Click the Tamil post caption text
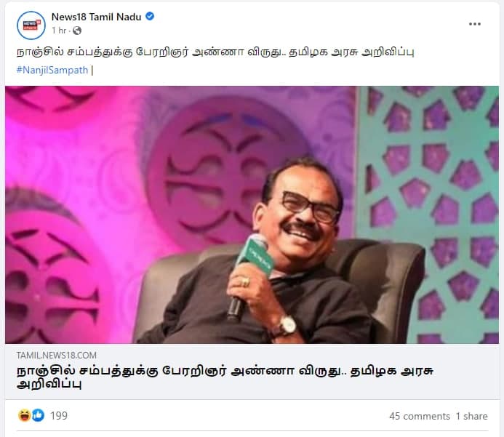 click(215, 52)
